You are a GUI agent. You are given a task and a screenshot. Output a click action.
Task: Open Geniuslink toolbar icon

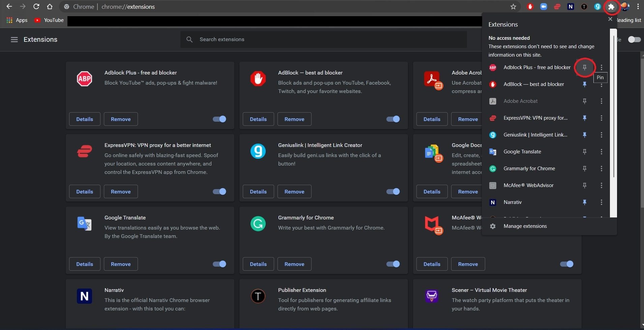[x=597, y=6]
